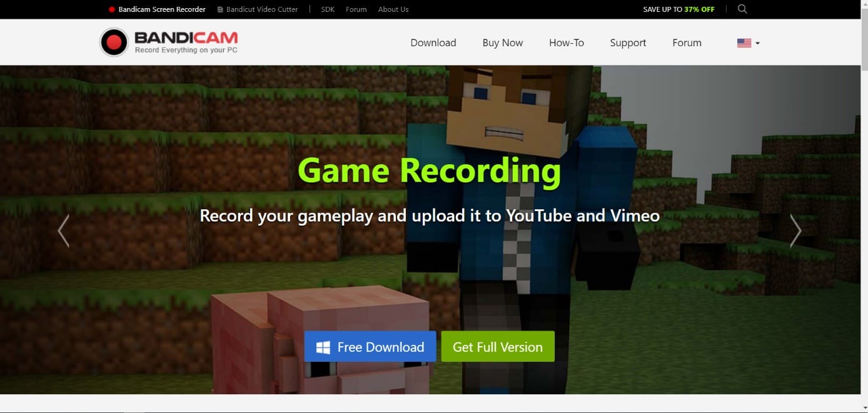Click the US flag language icon

click(x=744, y=43)
